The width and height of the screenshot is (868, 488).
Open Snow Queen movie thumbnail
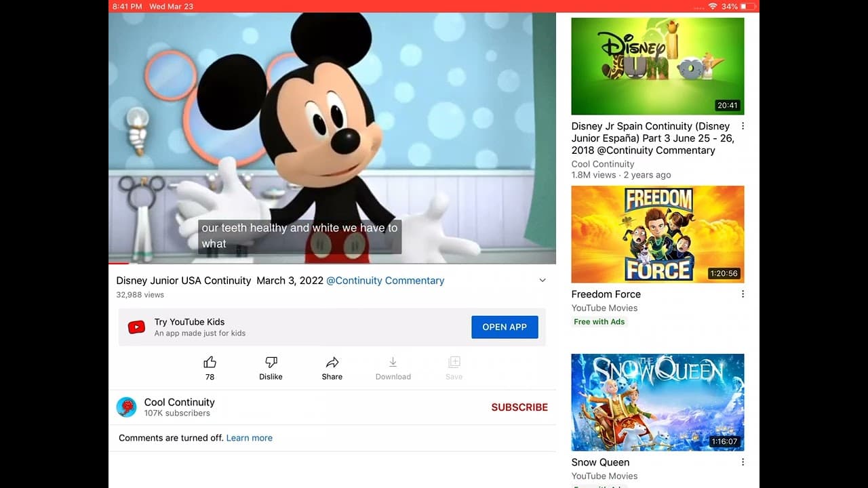[x=658, y=403]
